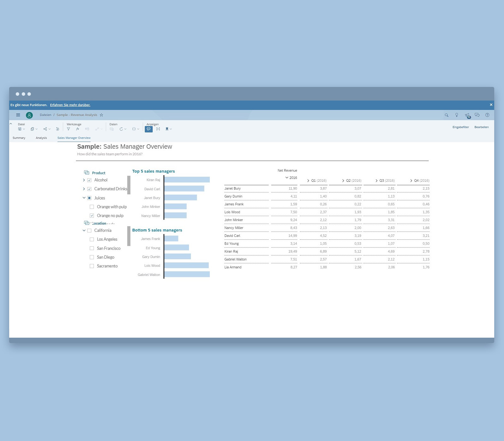Check the Sacramento location checkbox
504x441 pixels.
(x=92, y=266)
